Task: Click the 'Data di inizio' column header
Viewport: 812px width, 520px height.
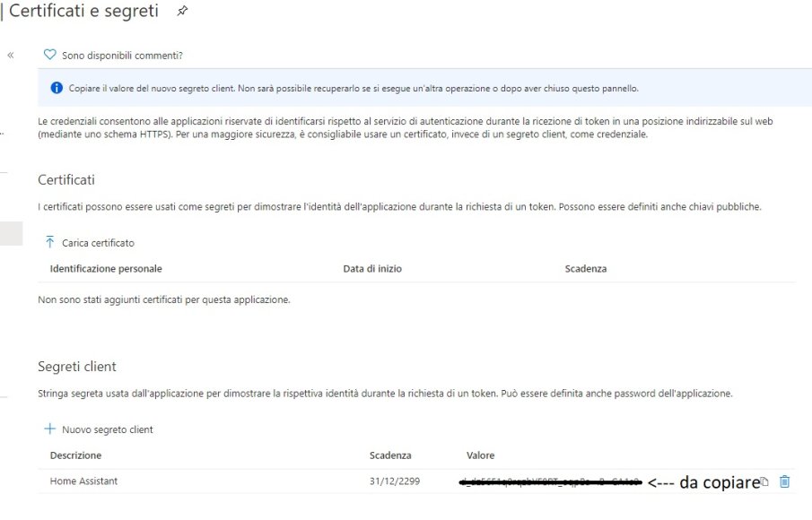Action: [372, 268]
